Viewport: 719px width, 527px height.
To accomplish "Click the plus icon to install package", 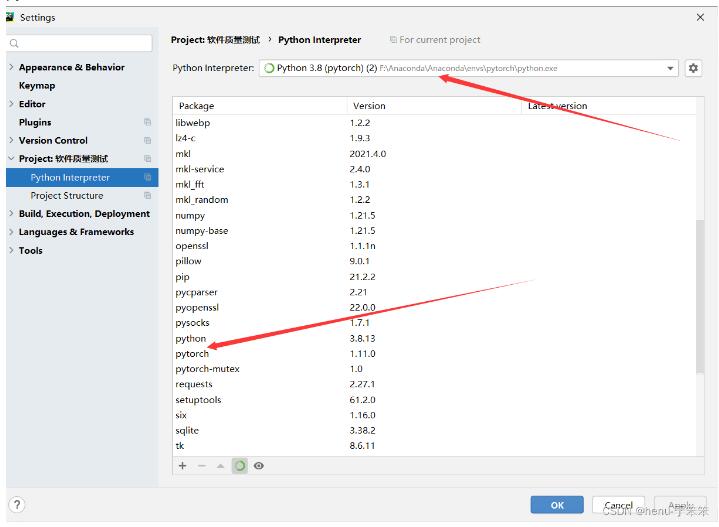I will (183, 466).
